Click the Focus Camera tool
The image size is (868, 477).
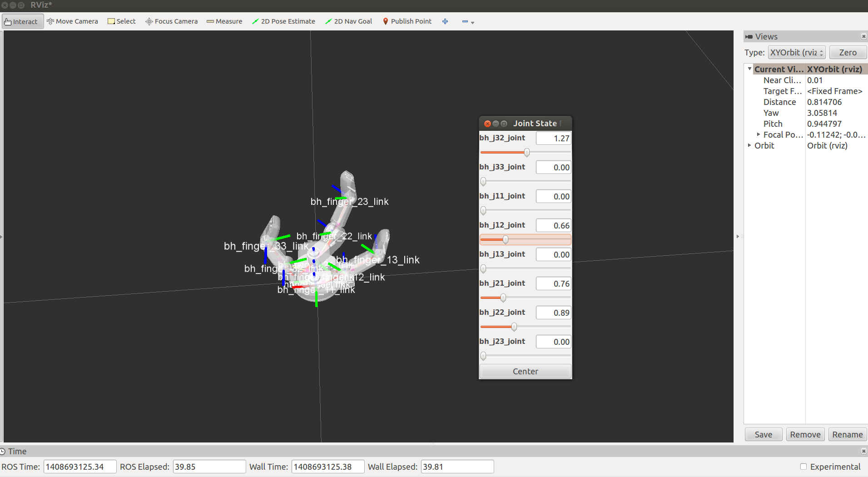point(171,21)
